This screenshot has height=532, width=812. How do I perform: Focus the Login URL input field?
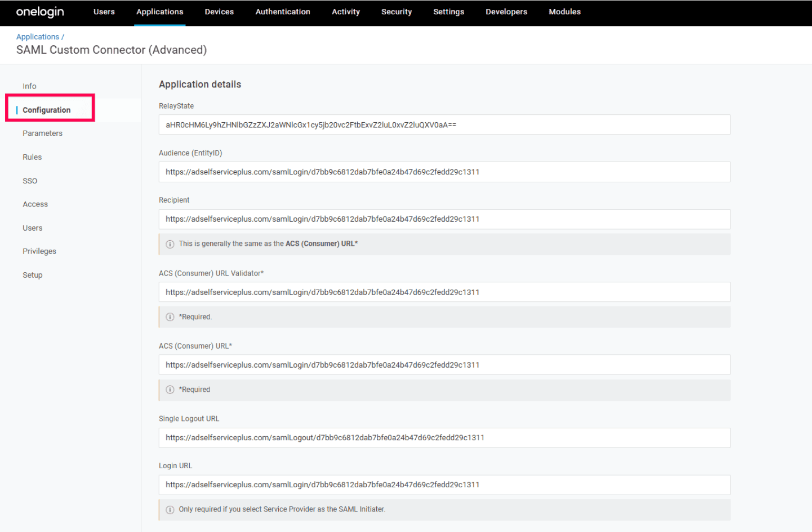click(444, 485)
